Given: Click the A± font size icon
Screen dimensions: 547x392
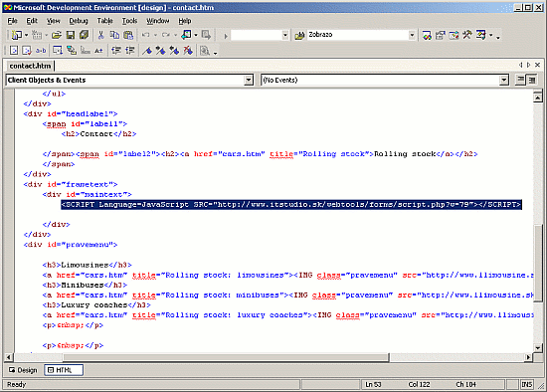Looking at the screenshot, I should click(98, 51).
